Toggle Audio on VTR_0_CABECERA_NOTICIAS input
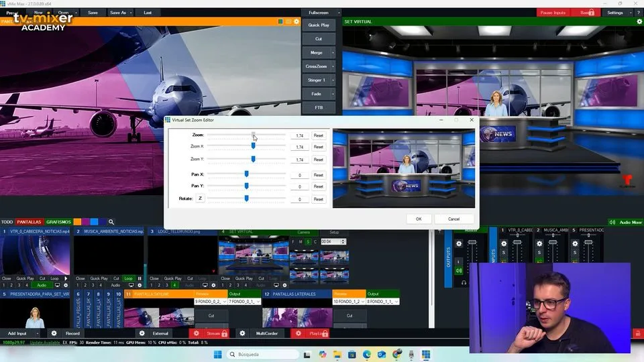 click(42, 286)
